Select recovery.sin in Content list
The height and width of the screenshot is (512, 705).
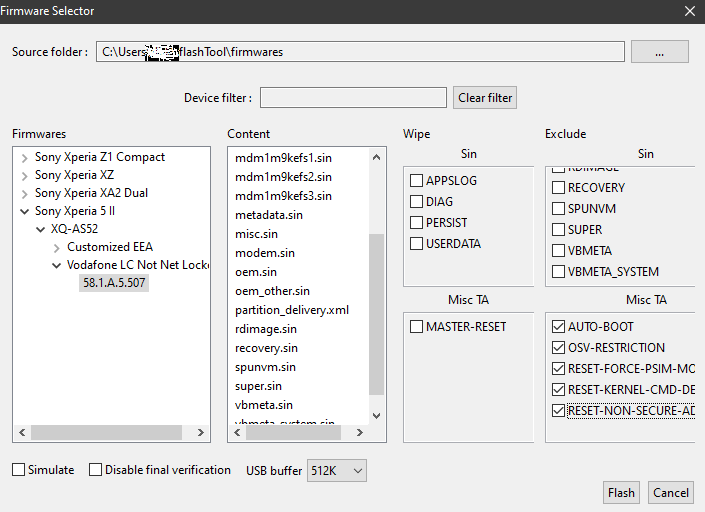click(x=266, y=348)
